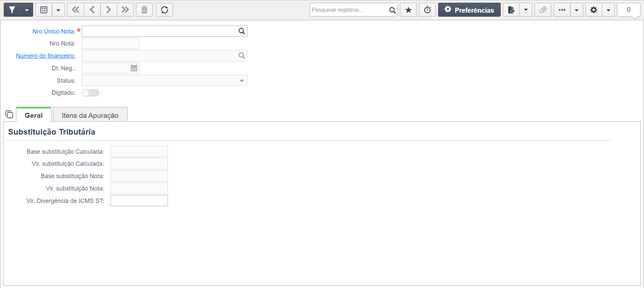
Task: Open the Status dropdown
Action: click(164, 80)
